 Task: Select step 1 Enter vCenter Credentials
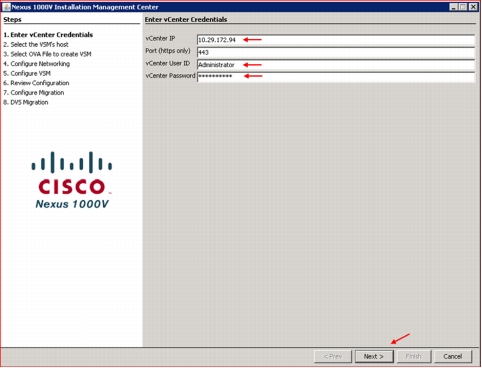[48, 35]
